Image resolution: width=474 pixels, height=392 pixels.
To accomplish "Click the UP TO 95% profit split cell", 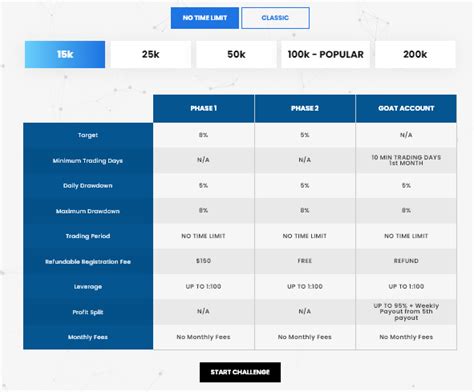I will (x=406, y=312).
